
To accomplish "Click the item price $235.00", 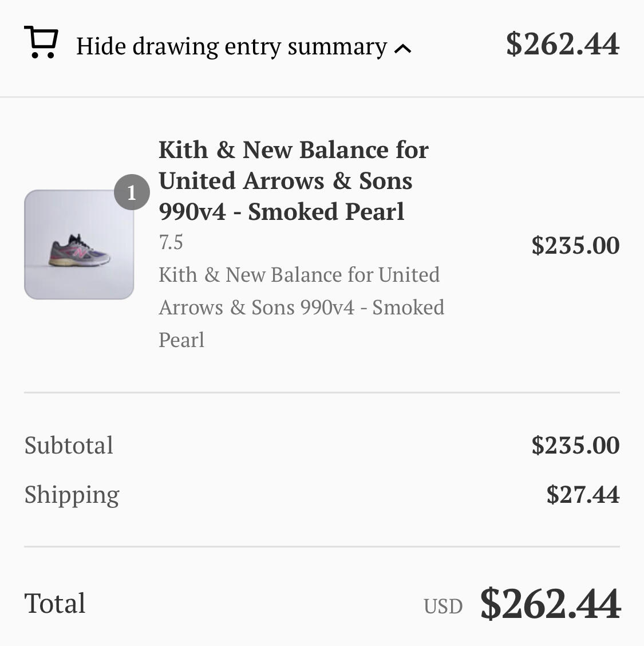I will point(575,245).
